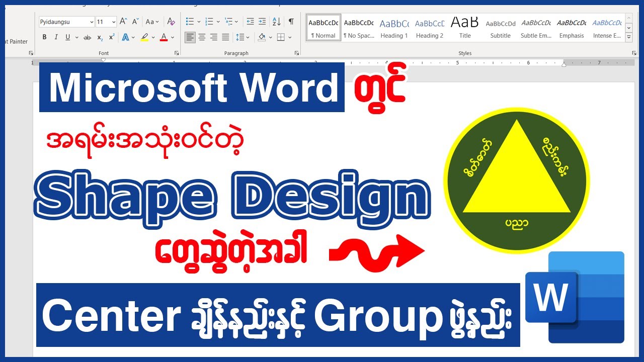Toggle bold formatting
This screenshot has height=362, width=644.
pos(45,37)
